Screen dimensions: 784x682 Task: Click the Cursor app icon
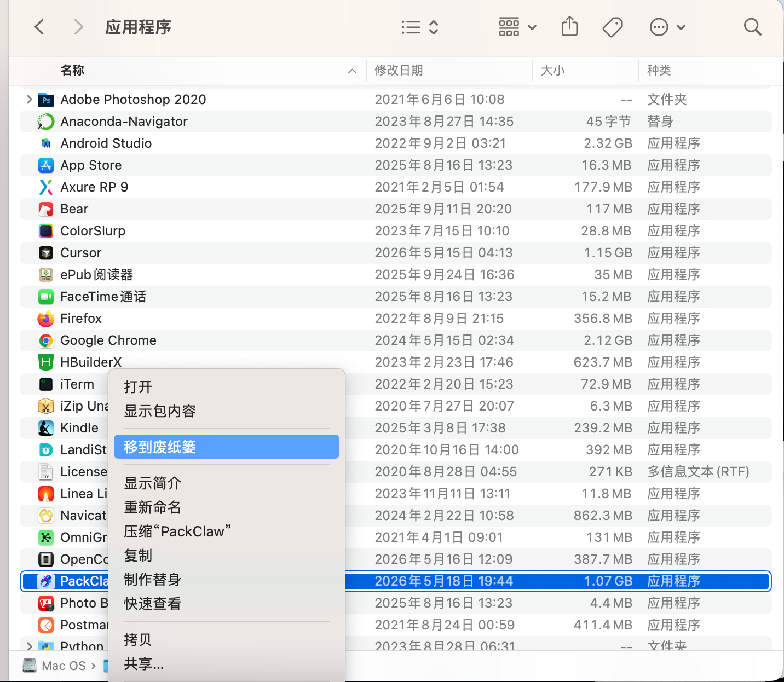pyautogui.click(x=46, y=253)
